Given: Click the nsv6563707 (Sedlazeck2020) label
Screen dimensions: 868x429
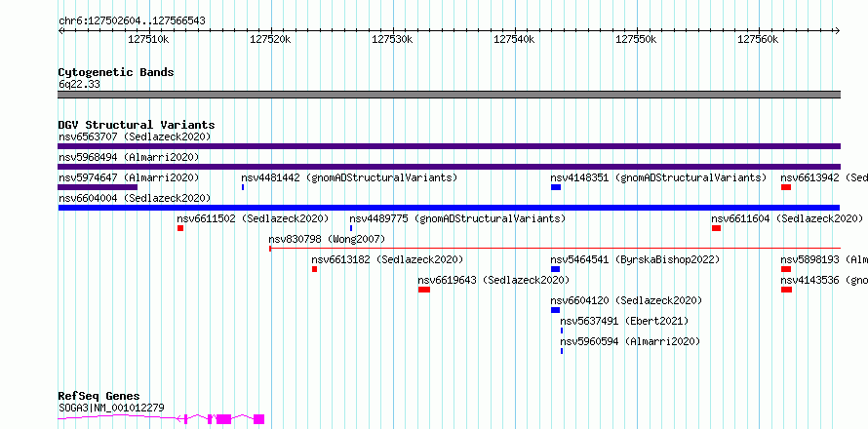Looking at the screenshot, I should click(135, 136).
